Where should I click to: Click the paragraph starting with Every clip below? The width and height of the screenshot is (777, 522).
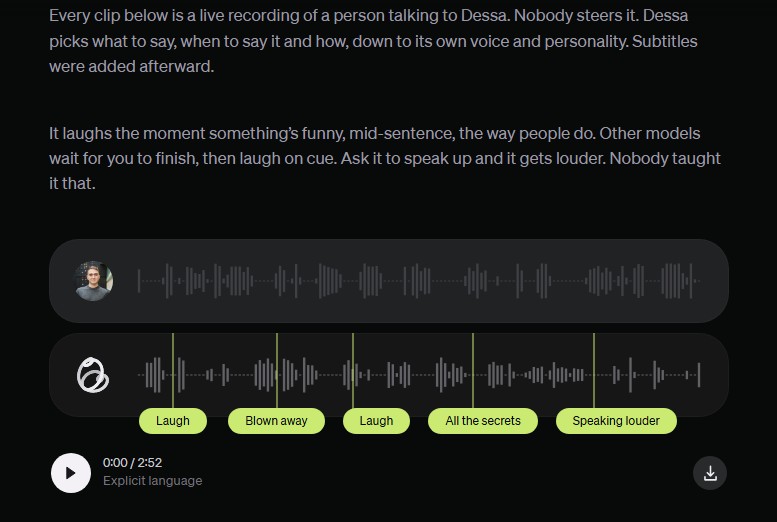373,41
